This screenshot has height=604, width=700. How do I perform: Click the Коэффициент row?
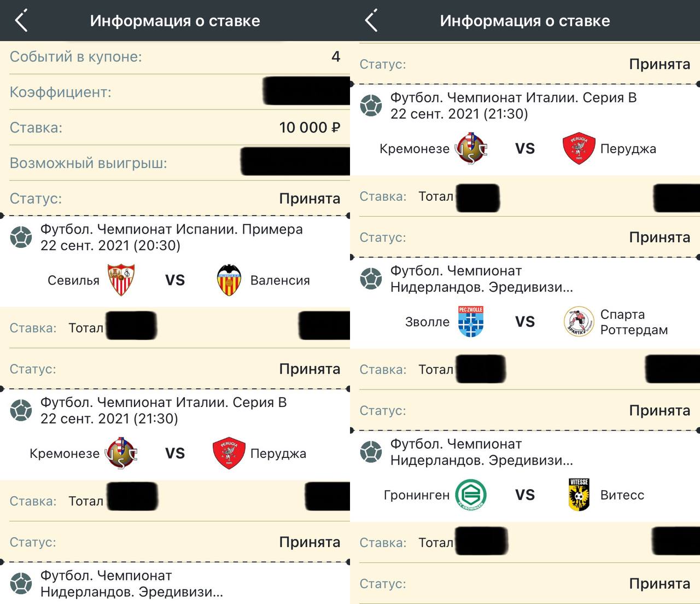[x=60, y=92]
